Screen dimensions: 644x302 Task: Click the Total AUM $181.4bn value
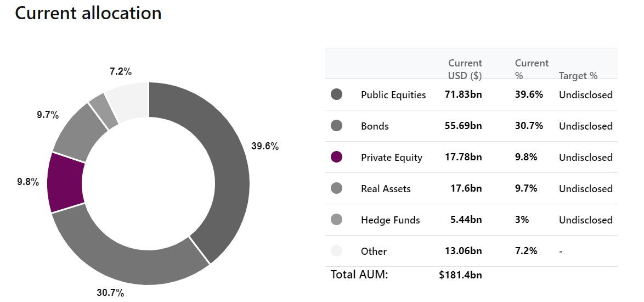click(x=460, y=275)
